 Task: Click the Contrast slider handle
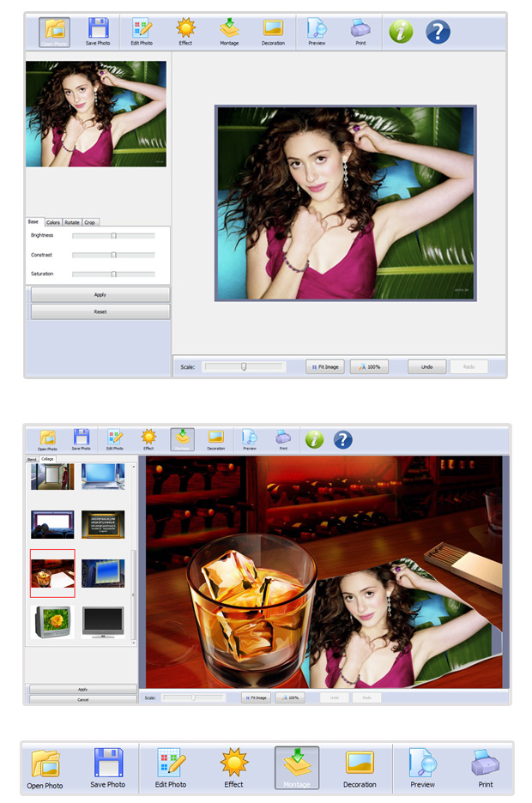pyautogui.click(x=113, y=255)
